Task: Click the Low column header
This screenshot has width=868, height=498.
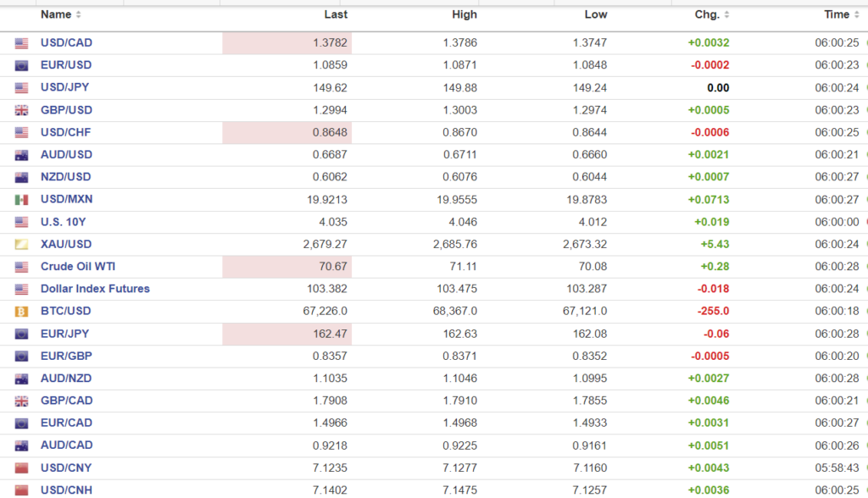Action: pyautogui.click(x=596, y=14)
